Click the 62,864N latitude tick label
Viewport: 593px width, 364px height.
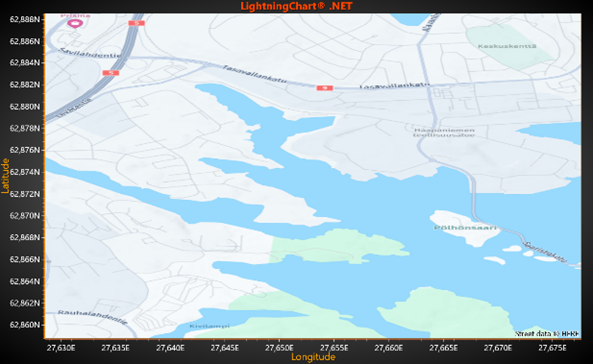(25, 281)
